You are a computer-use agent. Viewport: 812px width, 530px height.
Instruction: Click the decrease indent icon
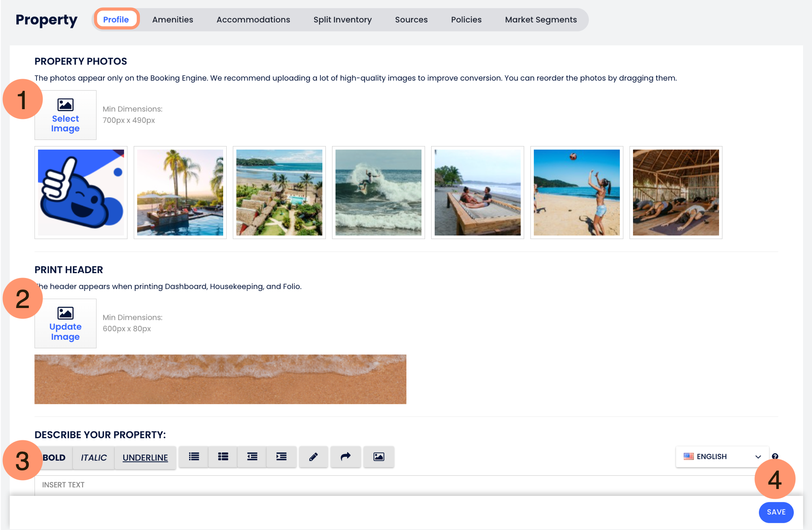(252, 457)
